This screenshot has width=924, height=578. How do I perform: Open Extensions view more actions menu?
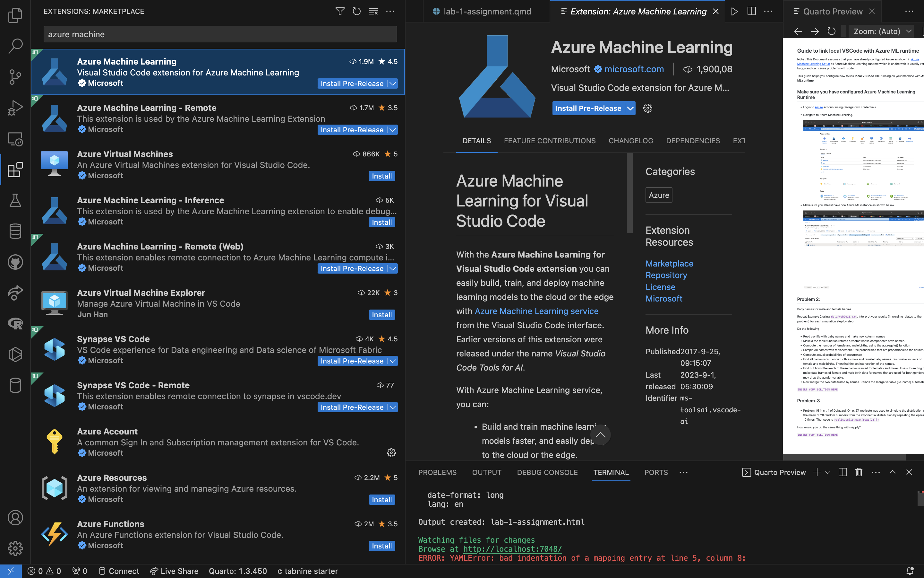pyautogui.click(x=390, y=11)
